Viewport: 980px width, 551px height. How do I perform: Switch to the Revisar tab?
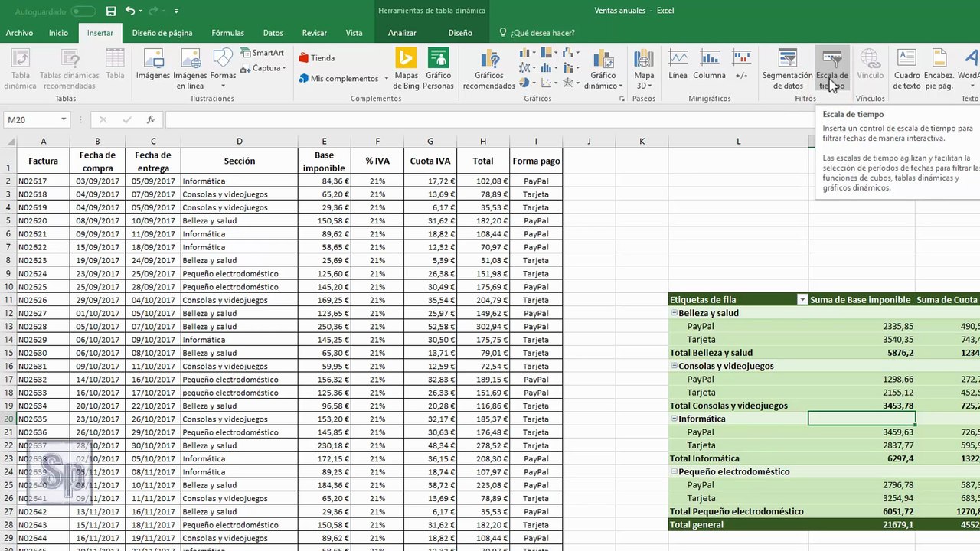(x=315, y=33)
